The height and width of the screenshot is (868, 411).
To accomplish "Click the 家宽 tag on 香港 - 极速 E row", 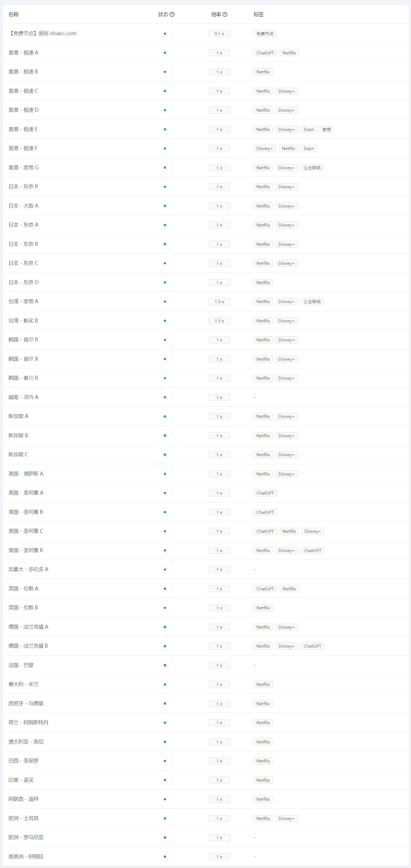I will coord(326,129).
